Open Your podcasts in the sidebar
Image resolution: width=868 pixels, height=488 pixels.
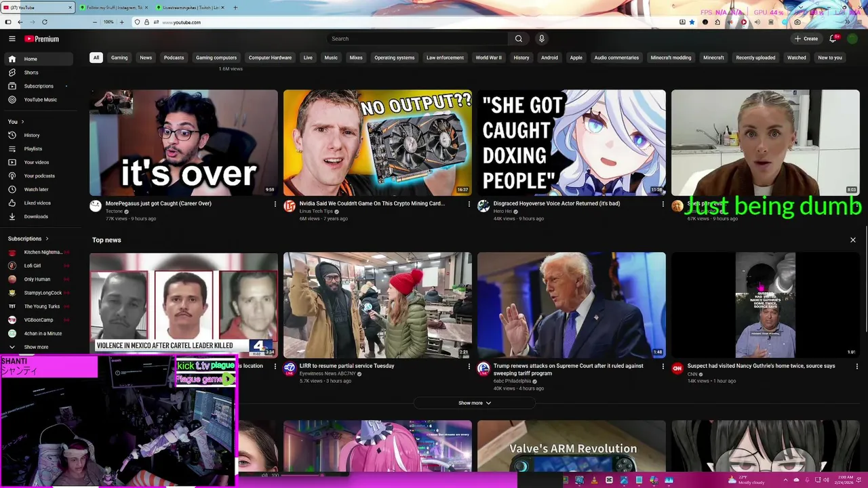(37, 176)
